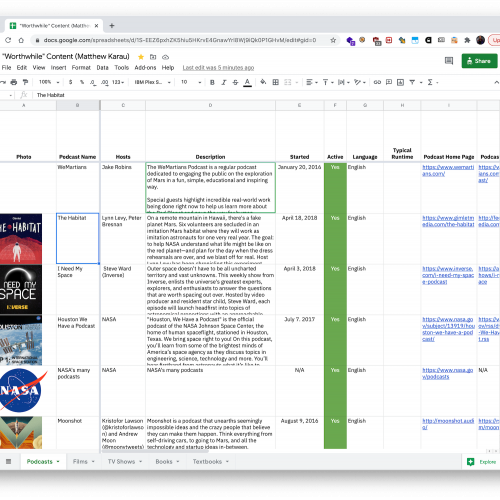Screen dimensions: 500x500
Task: Click the insert chart icon
Action: (x=400, y=82)
